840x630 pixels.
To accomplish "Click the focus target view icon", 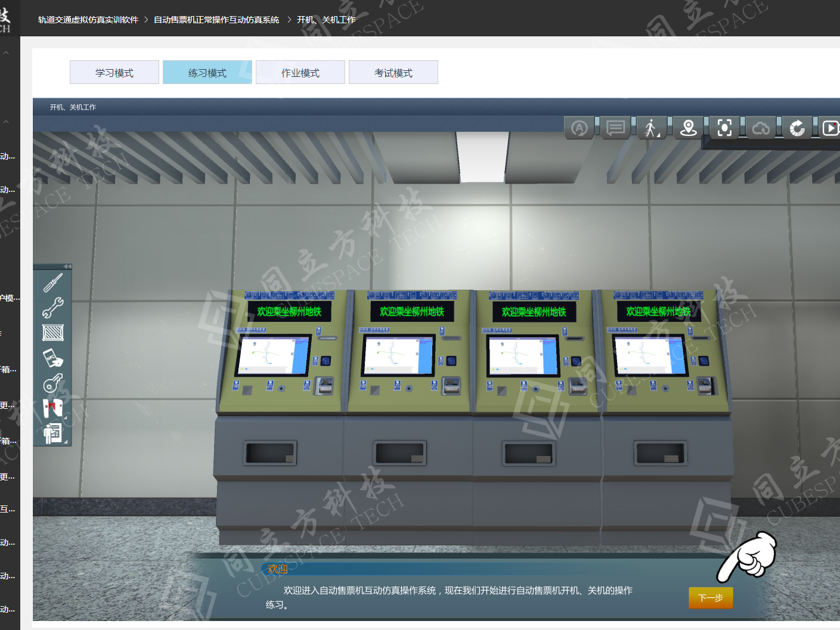I will [x=724, y=128].
